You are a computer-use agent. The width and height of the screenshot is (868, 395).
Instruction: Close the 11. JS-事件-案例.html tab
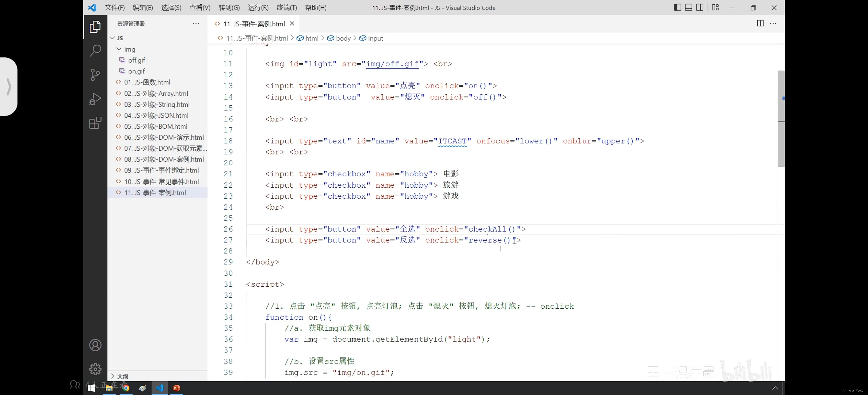[x=292, y=24]
